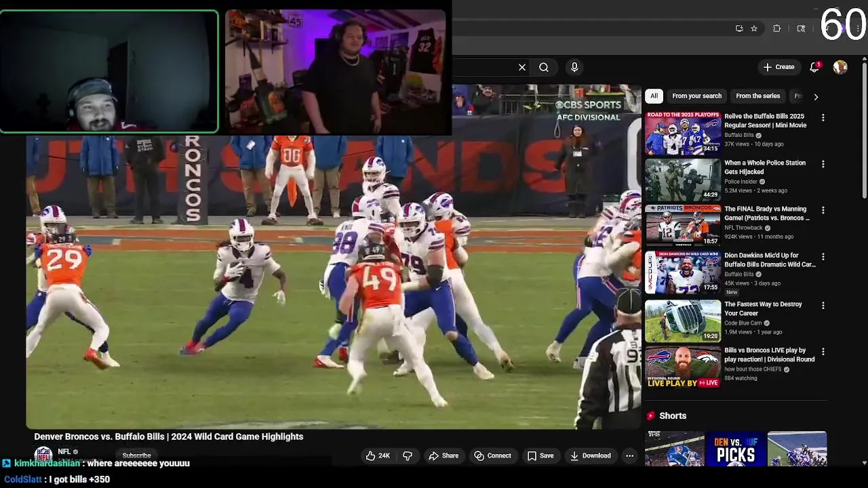
Task: Open the police station hijacked thumbnail
Action: coord(683,180)
